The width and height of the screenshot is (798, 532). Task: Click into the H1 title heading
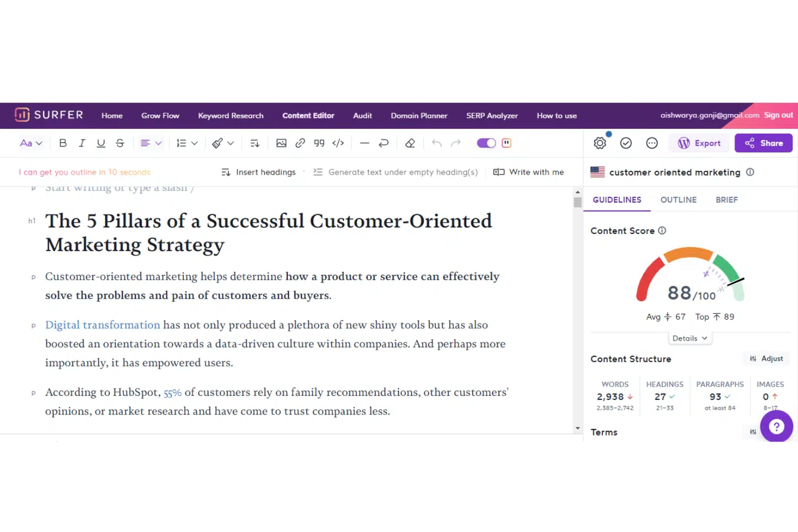pyautogui.click(x=269, y=233)
